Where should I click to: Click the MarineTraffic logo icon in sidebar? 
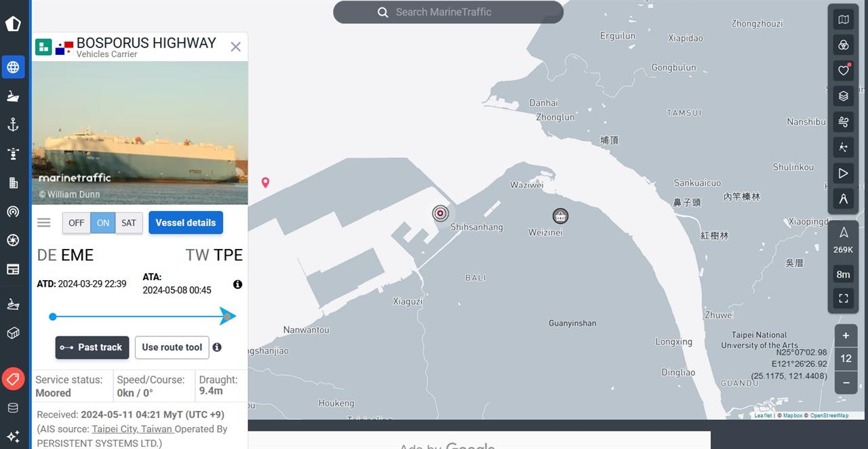pyautogui.click(x=13, y=24)
